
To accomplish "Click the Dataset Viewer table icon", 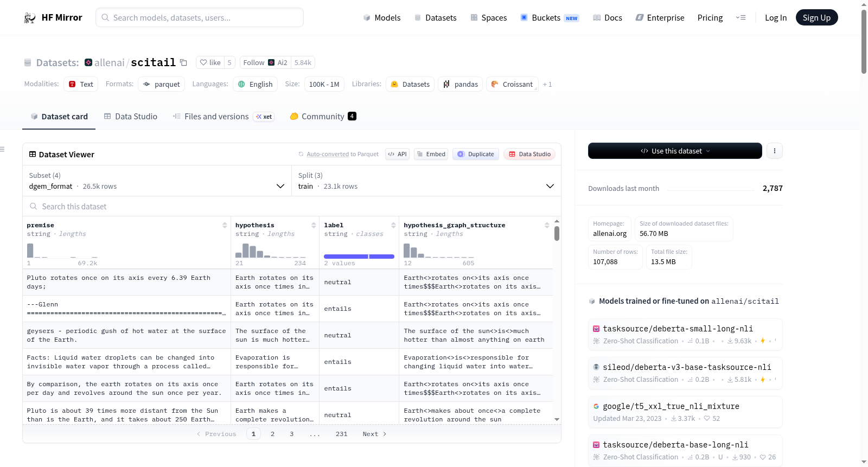I will (33, 155).
